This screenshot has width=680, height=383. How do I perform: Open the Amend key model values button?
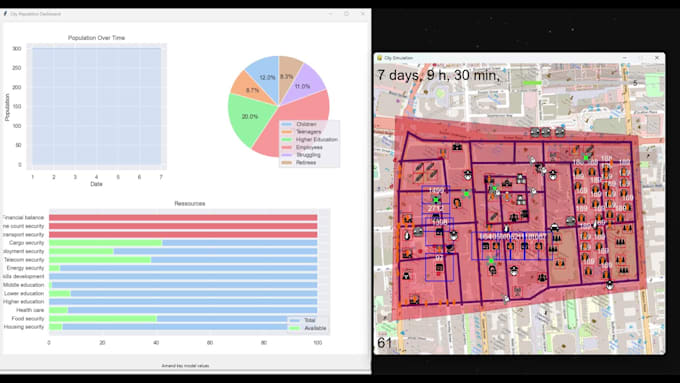(185, 366)
